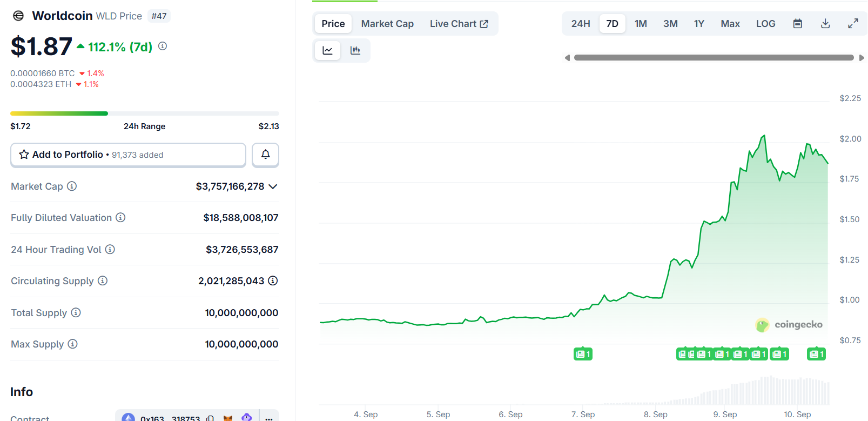Click the $3,757,166,278 market cap value
This screenshot has width=868, height=421.
tap(230, 186)
